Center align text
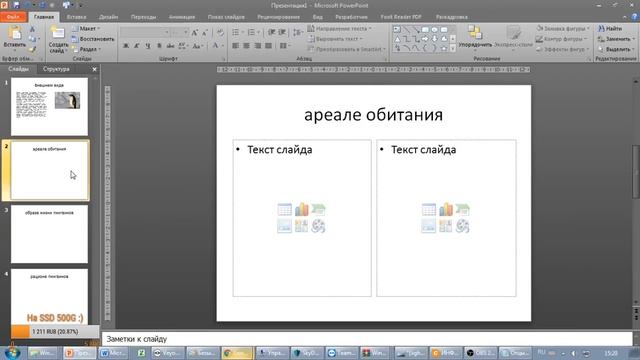The width and height of the screenshot is (640, 360). (247, 46)
